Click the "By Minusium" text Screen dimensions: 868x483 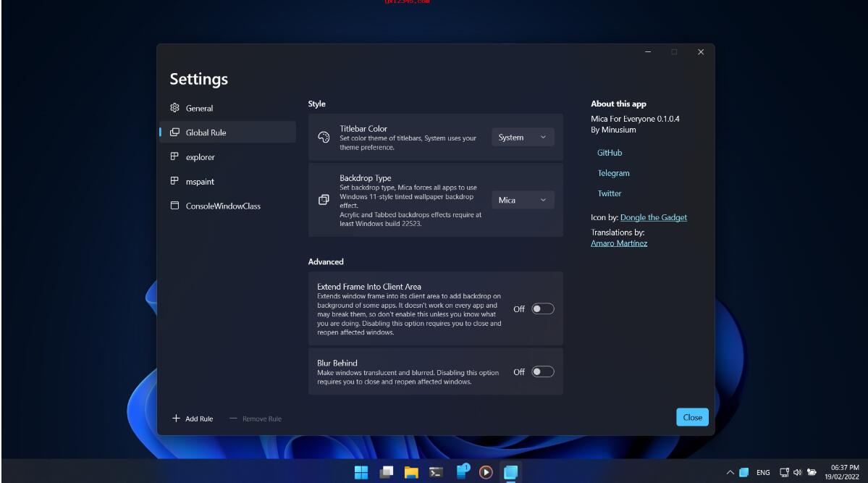(x=613, y=130)
